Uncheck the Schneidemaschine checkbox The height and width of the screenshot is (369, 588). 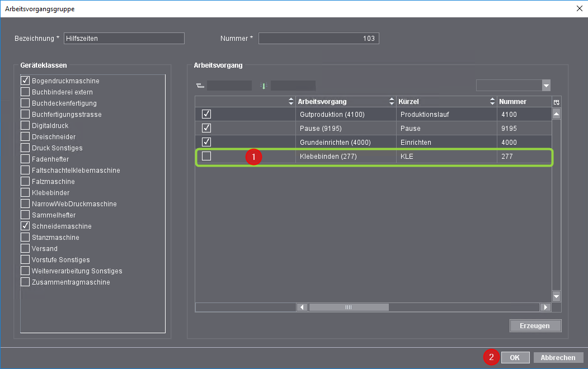tap(25, 226)
